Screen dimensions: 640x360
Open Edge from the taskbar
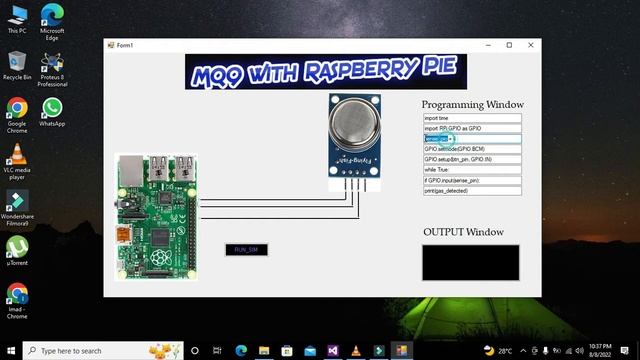(x=241, y=351)
